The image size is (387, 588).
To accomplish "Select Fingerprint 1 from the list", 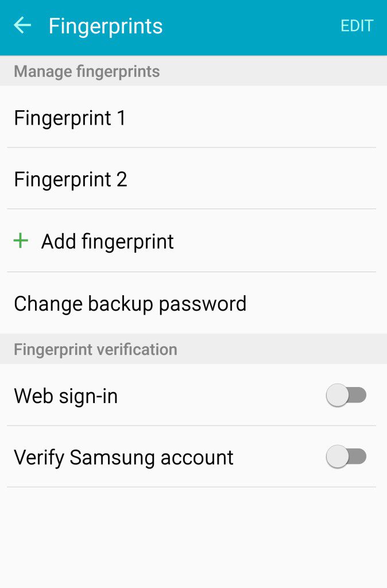I will [x=69, y=117].
